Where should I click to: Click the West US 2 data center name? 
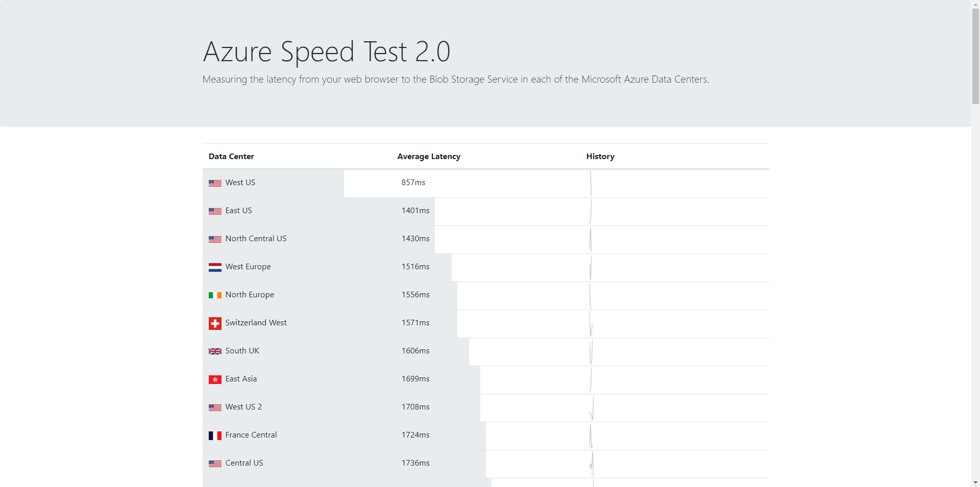243,407
